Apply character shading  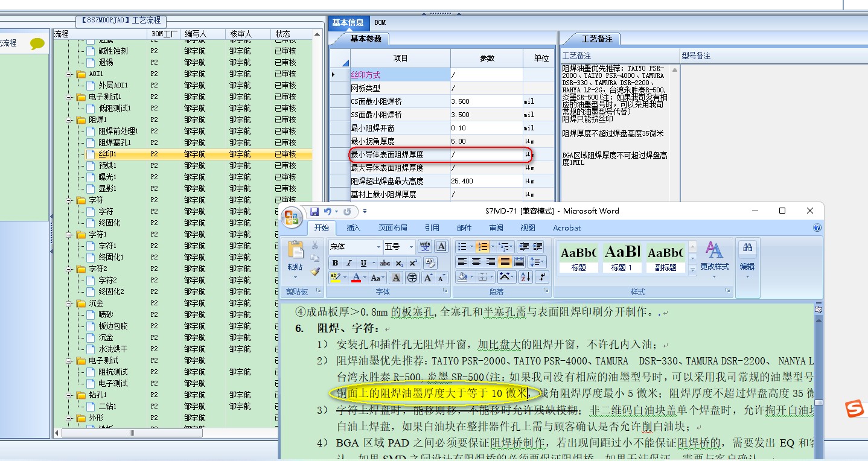[396, 278]
